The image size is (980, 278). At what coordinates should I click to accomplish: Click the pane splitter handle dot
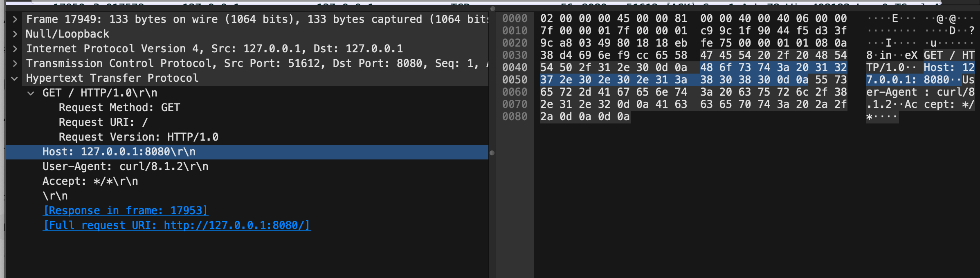tap(492, 153)
